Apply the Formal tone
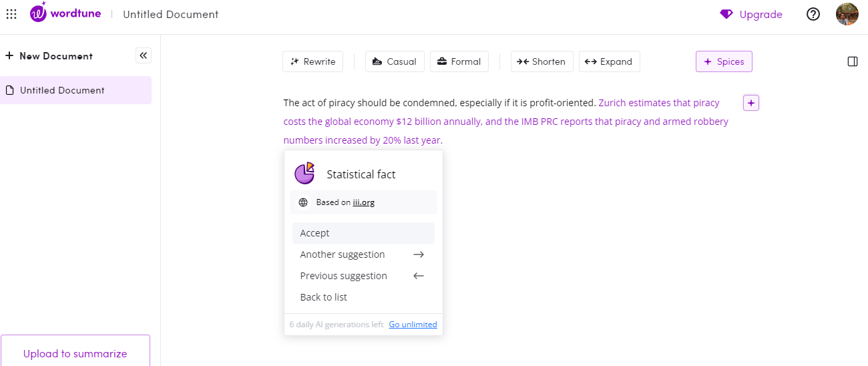 pos(459,61)
